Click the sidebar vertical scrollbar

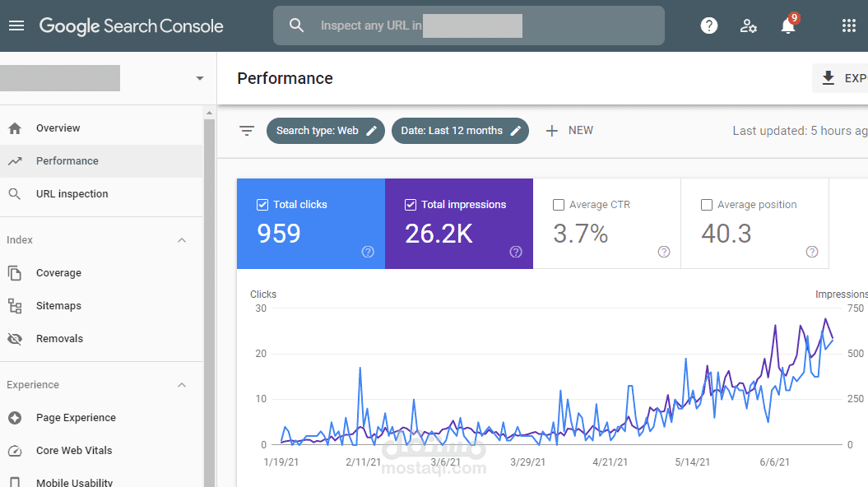pyautogui.click(x=209, y=303)
